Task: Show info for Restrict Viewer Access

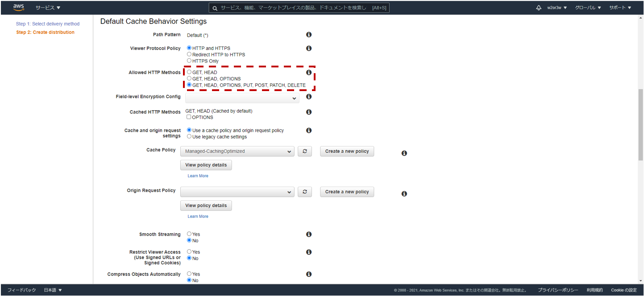Action: (308, 252)
